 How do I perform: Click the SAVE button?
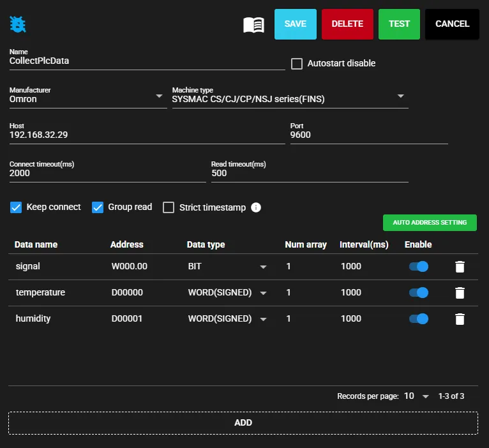pyautogui.click(x=296, y=24)
